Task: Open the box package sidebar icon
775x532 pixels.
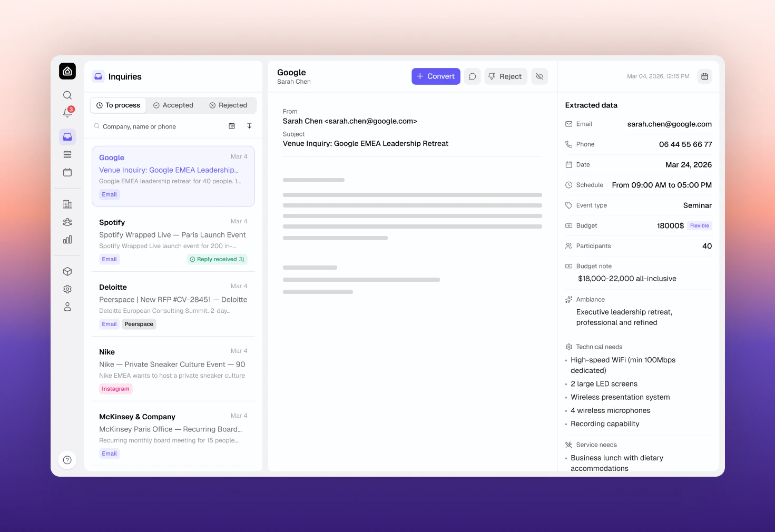Action: pyautogui.click(x=67, y=272)
